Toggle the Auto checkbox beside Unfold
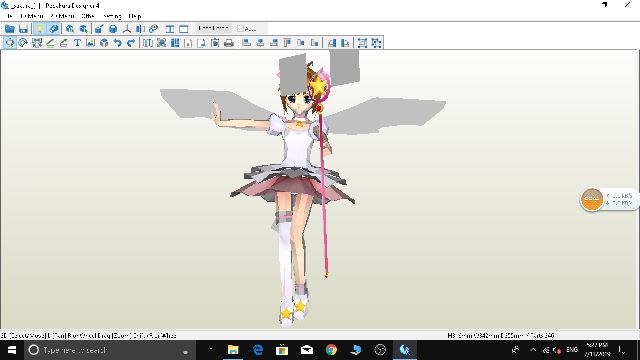This screenshot has width=640, height=360. (x=240, y=29)
